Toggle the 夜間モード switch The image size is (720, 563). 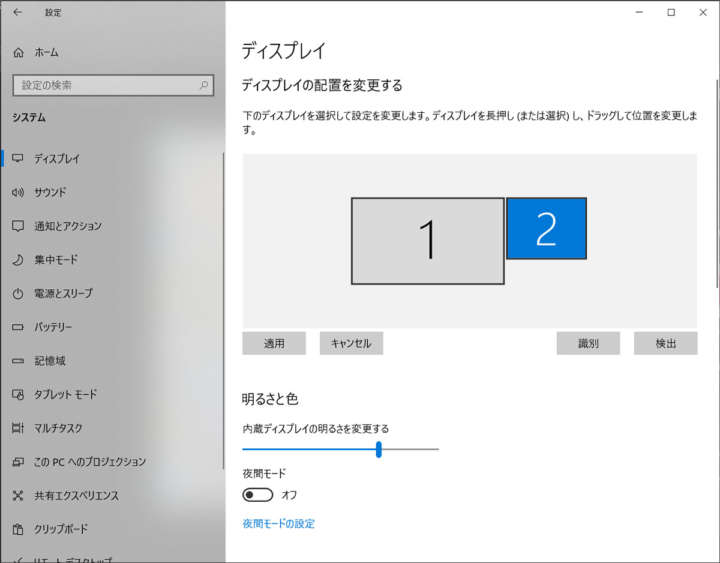pyautogui.click(x=258, y=495)
